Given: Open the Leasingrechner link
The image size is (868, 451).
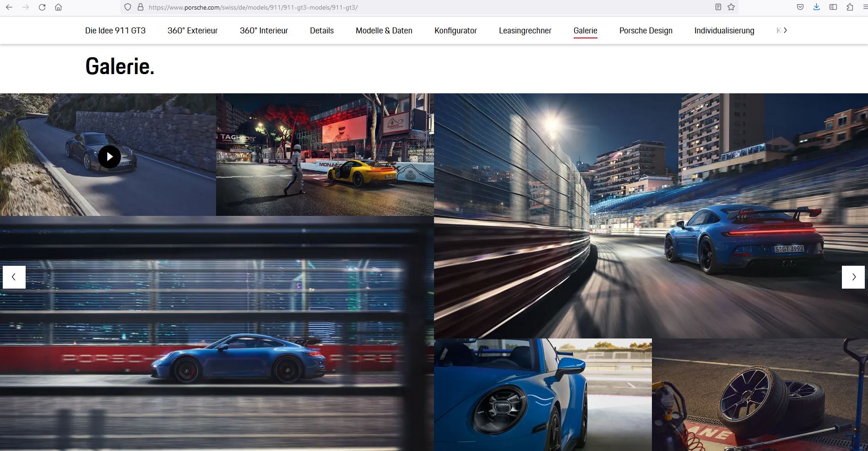Looking at the screenshot, I should (525, 31).
